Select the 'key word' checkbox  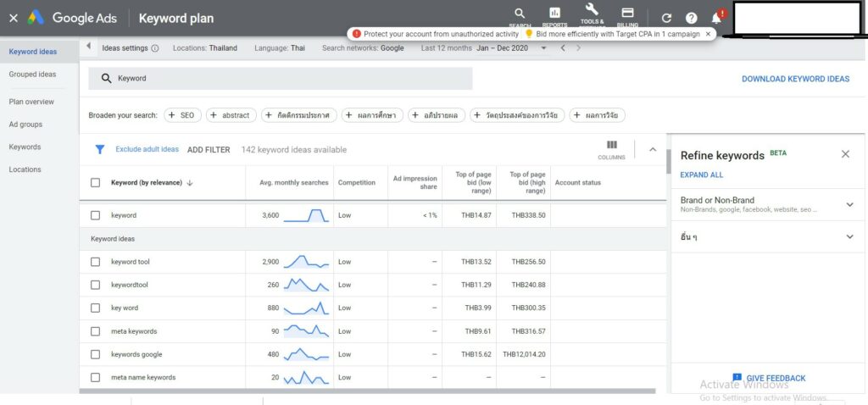click(x=95, y=308)
